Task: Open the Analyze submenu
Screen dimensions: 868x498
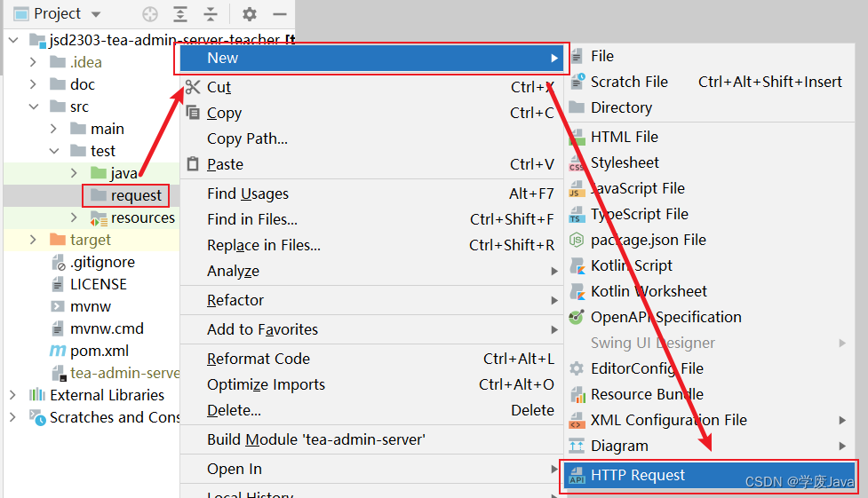Action: click(x=371, y=271)
